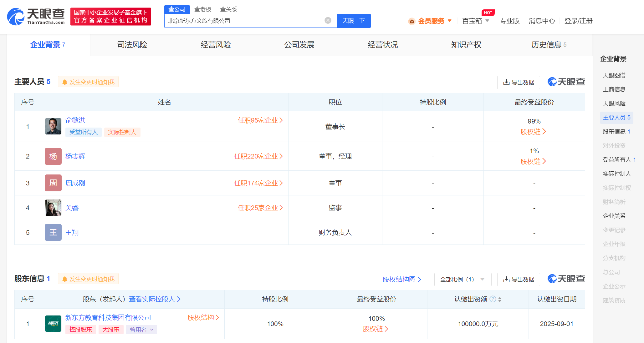Clear the search field with the X icon
This screenshot has height=343, width=644.
pyautogui.click(x=328, y=21)
